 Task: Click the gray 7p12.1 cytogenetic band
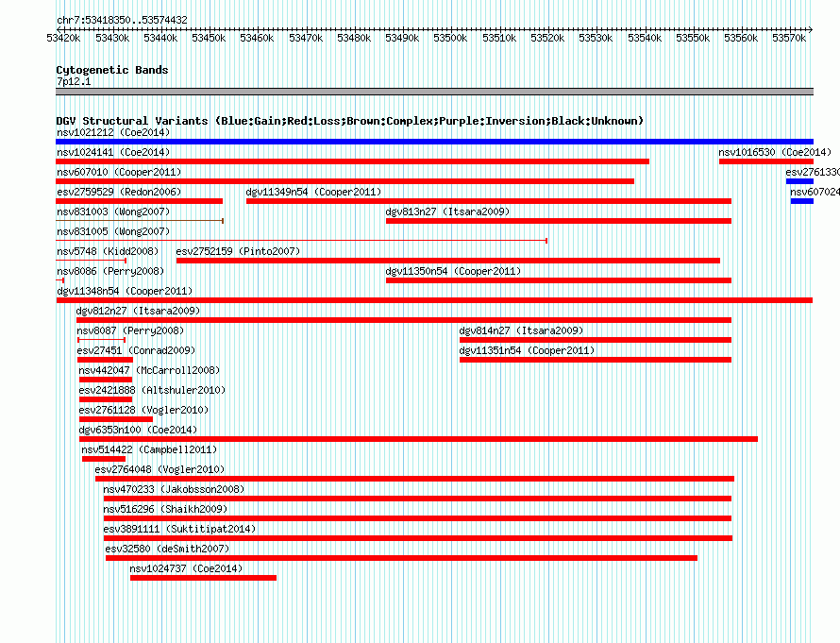tap(434, 92)
